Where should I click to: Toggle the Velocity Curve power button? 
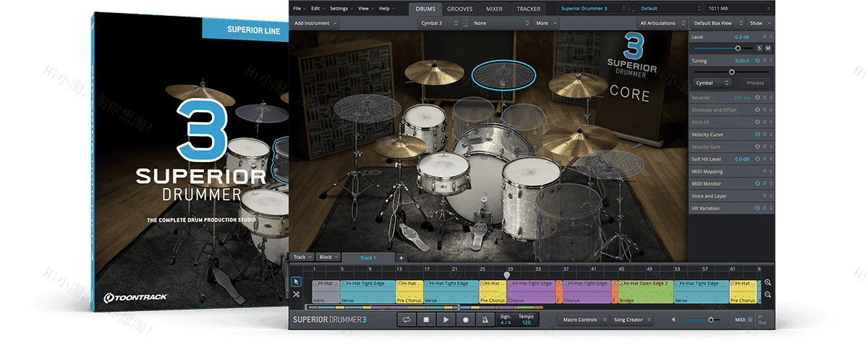[757, 135]
